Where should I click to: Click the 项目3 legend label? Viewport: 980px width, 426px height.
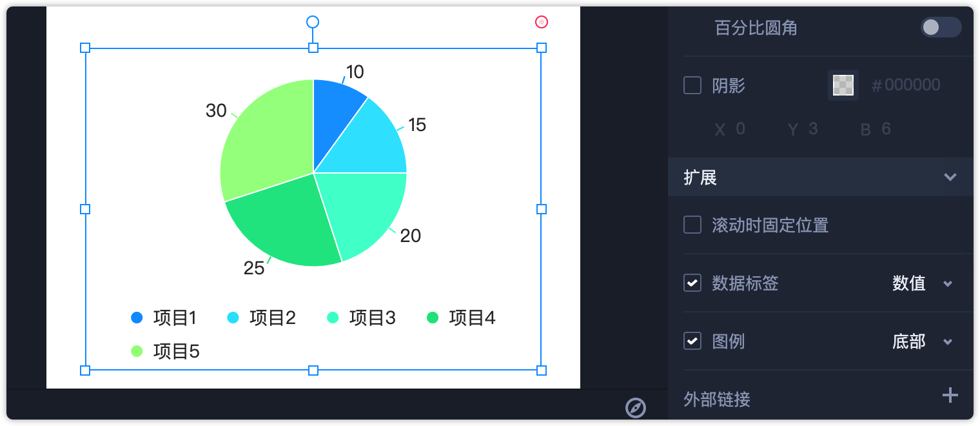pos(372,318)
